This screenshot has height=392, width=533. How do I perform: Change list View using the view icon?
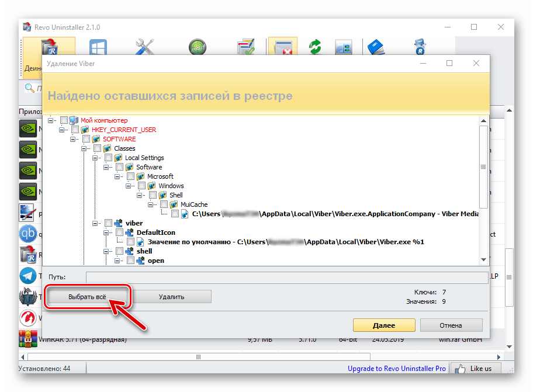(343, 47)
